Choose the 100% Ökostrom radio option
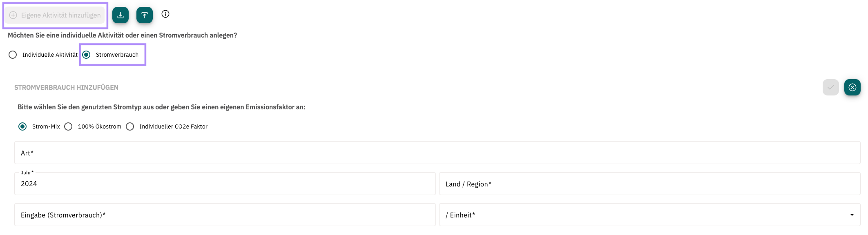The height and width of the screenshot is (235, 868). pyautogui.click(x=68, y=126)
